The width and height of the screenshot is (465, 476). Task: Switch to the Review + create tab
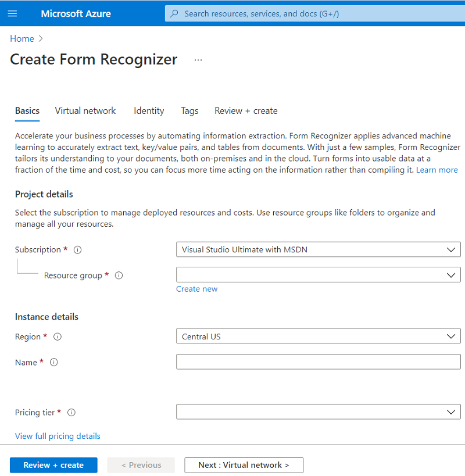pos(246,110)
